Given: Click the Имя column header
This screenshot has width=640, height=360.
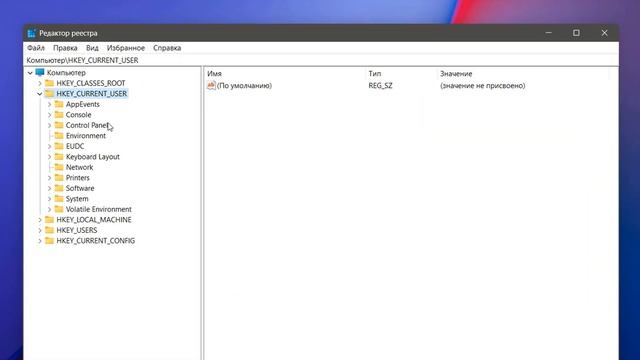Looking at the screenshot, I should [284, 74].
